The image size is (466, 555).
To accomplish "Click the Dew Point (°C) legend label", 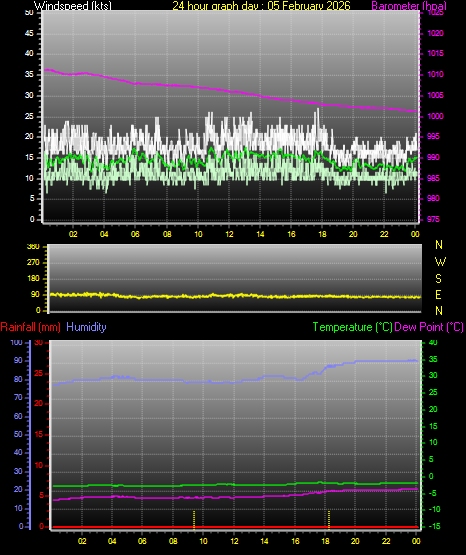I will point(429,327).
